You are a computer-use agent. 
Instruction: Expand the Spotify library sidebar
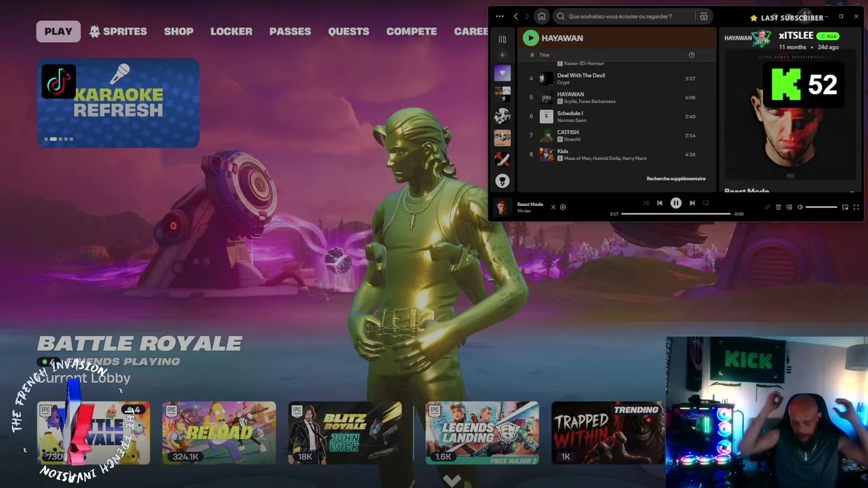[502, 39]
